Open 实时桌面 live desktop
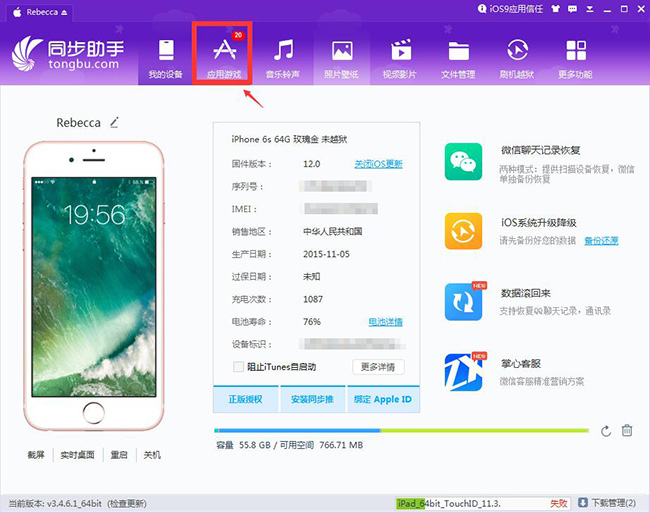This screenshot has width=650, height=513. point(78,455)
